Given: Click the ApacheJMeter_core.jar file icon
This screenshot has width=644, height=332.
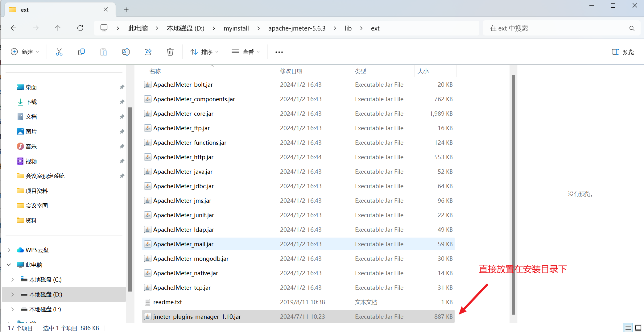Looking at the screenshot, I should [x=148, y=114].
